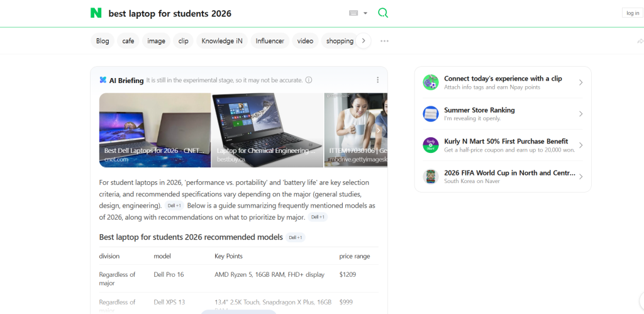
Task: Click the Kurly N Mart purple-green icon
Action: (x=431, y=145)
